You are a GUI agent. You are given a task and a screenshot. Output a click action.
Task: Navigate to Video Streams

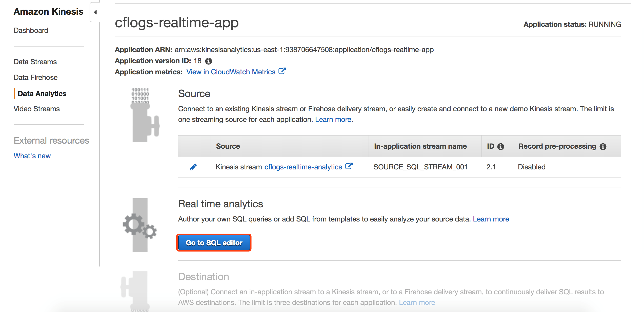pos(37,109)
